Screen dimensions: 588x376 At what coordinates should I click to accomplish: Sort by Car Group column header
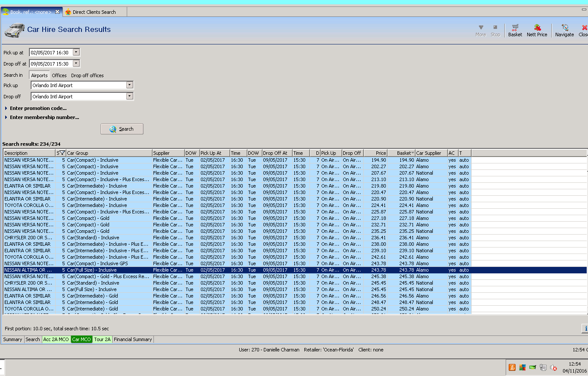[x=109, y=153]
